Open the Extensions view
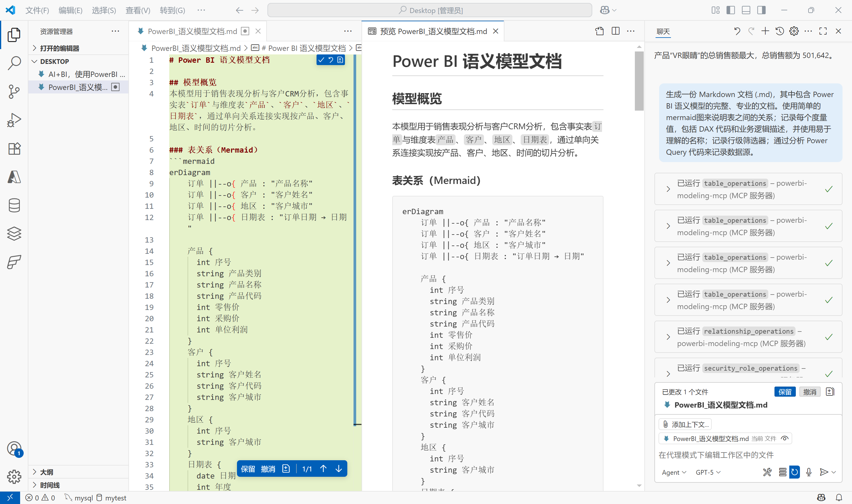 (14, 148)
